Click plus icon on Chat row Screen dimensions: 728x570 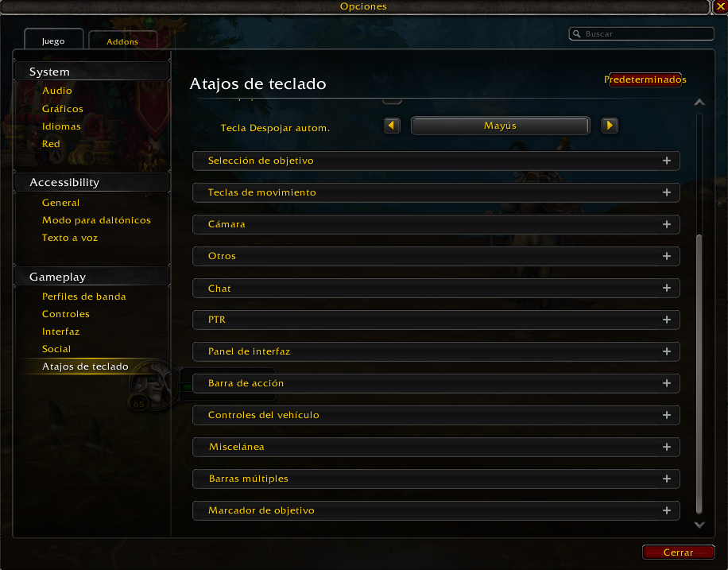point(667,288)
